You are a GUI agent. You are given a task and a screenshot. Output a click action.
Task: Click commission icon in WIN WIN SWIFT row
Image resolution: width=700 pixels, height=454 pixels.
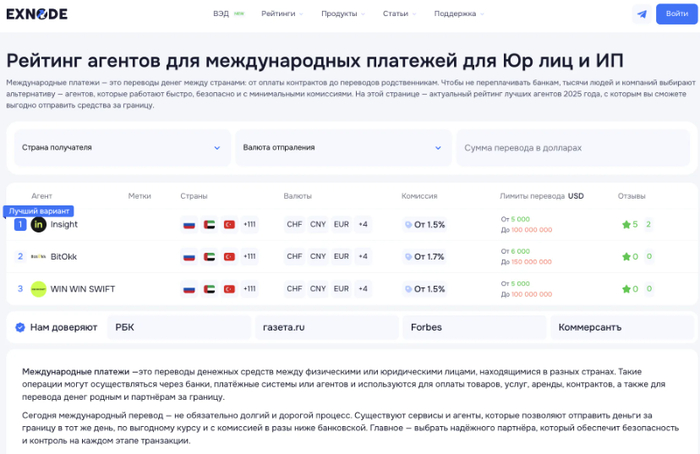point(408,289)
